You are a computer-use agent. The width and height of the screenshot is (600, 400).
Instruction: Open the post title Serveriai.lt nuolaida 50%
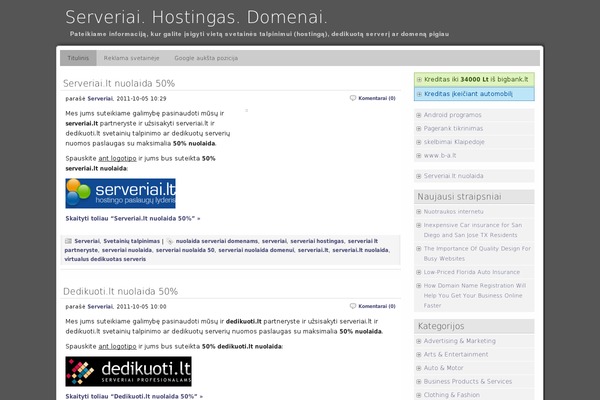(119, 83)
